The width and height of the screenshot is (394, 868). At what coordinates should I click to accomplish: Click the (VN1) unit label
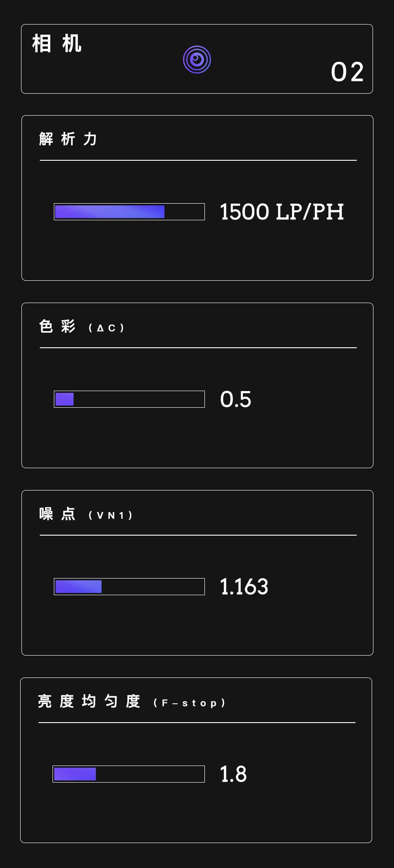pos(110,515)
